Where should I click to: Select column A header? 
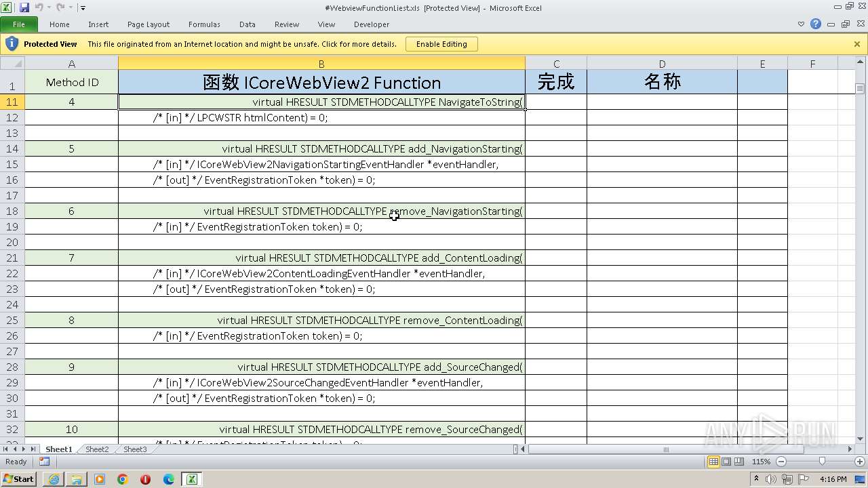click(72, 64)
